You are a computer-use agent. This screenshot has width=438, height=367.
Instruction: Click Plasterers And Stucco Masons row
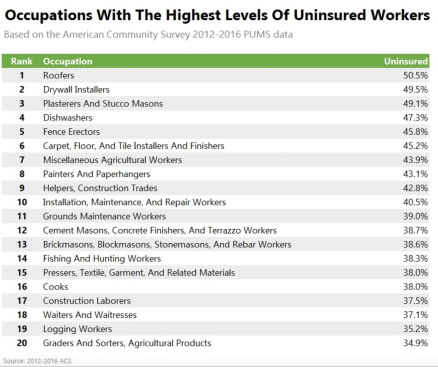216,104
